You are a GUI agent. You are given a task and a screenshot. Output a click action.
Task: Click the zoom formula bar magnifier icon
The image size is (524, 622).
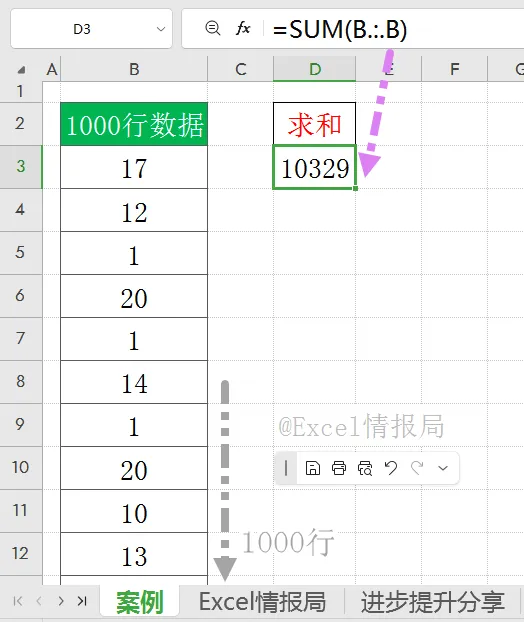213,29
